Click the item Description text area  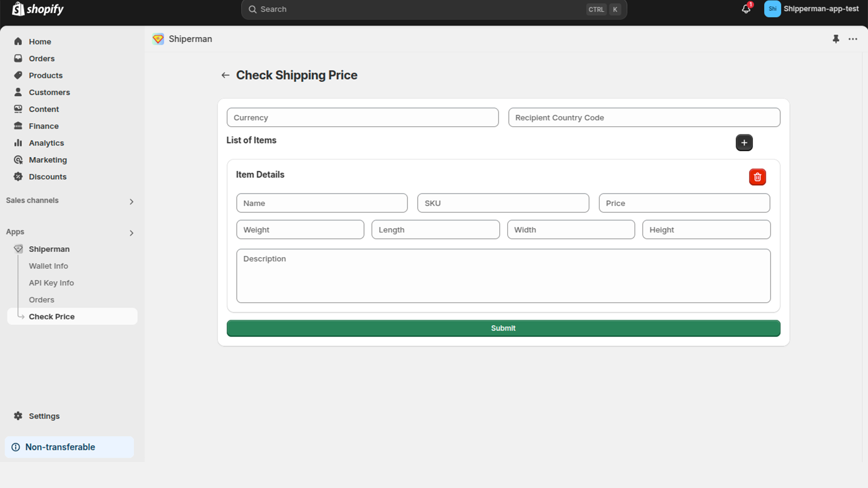503,276
